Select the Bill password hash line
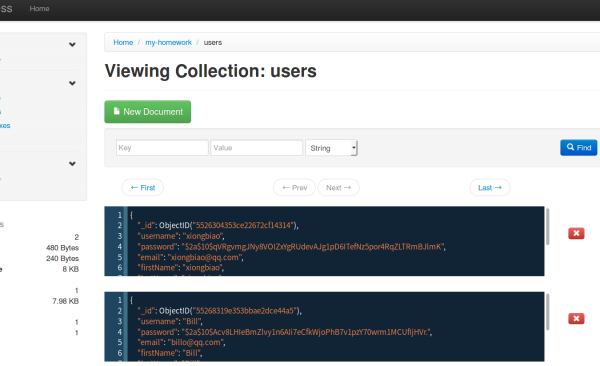This screenshot has height=366, width=600. pos(285,332)
